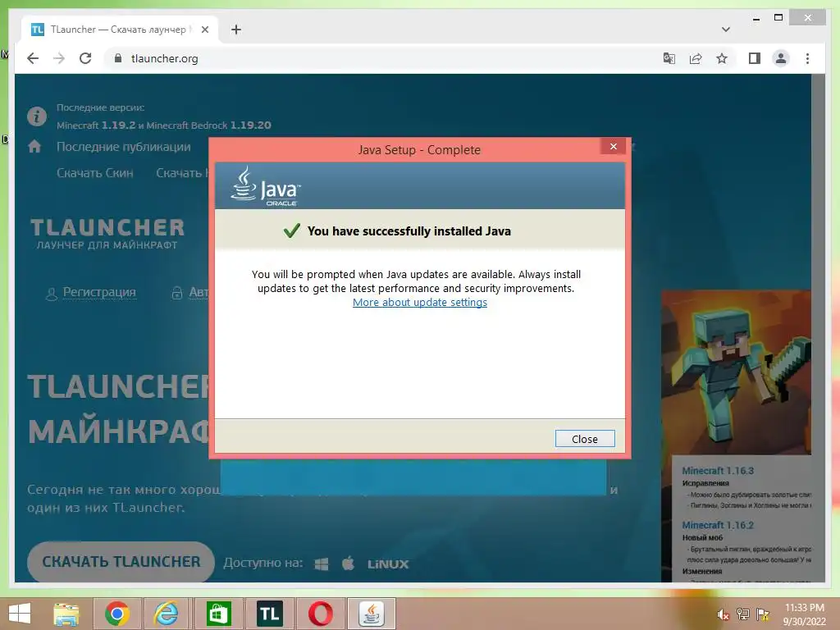Click the home icon on TLauncher site
Screen dimensions: 840x630
coord(34,146)
